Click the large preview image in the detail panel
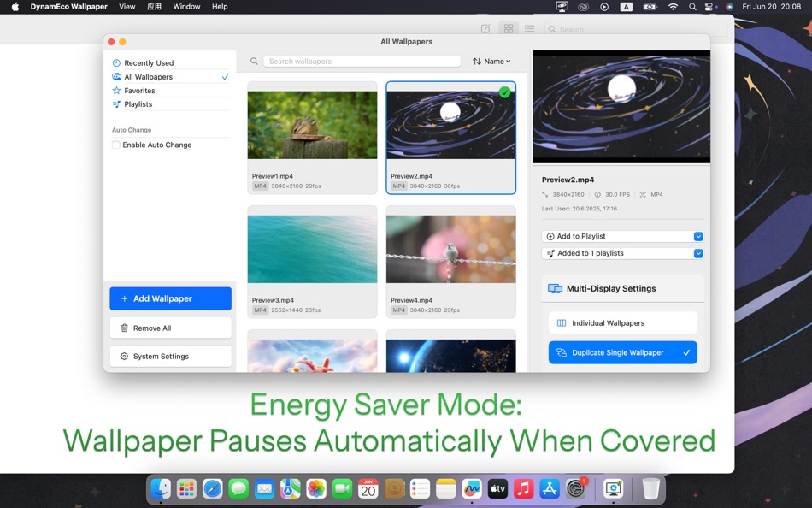 [x=621, y=106]
